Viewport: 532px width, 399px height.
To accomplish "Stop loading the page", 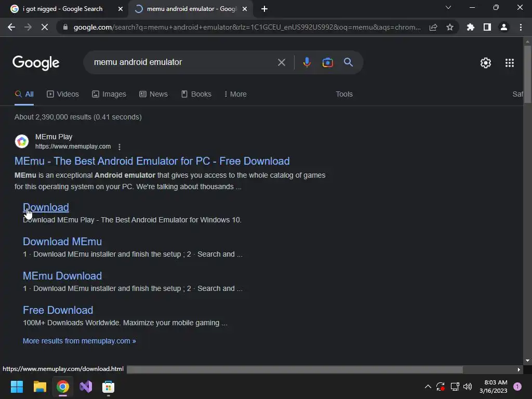I will (45, 27).
